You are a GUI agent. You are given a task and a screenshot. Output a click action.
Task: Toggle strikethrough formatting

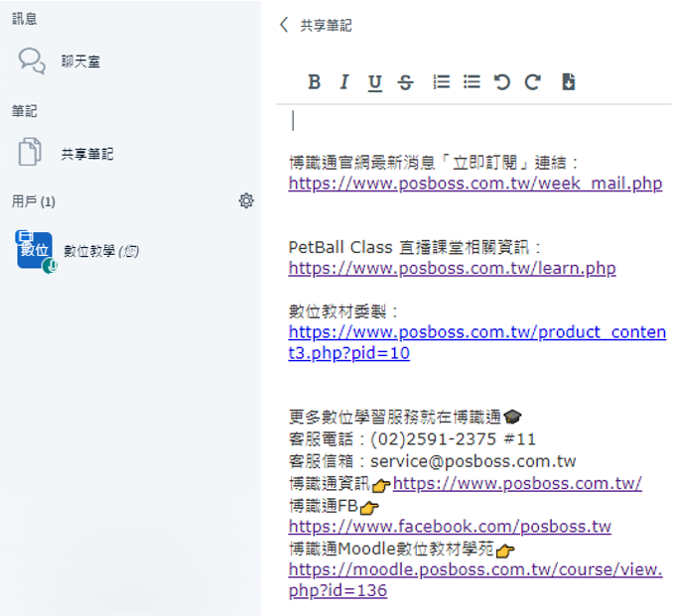click(405, 82)
